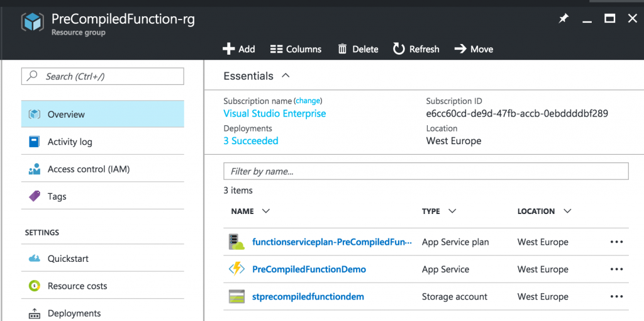Click the Access control (IAM) people icon
Screen dimensions: 644x321
(35, 169)
